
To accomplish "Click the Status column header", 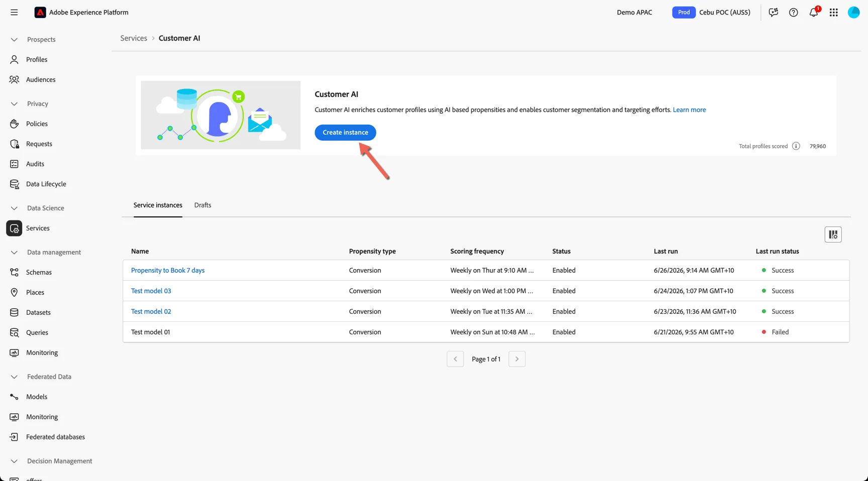I will point(561,252).
